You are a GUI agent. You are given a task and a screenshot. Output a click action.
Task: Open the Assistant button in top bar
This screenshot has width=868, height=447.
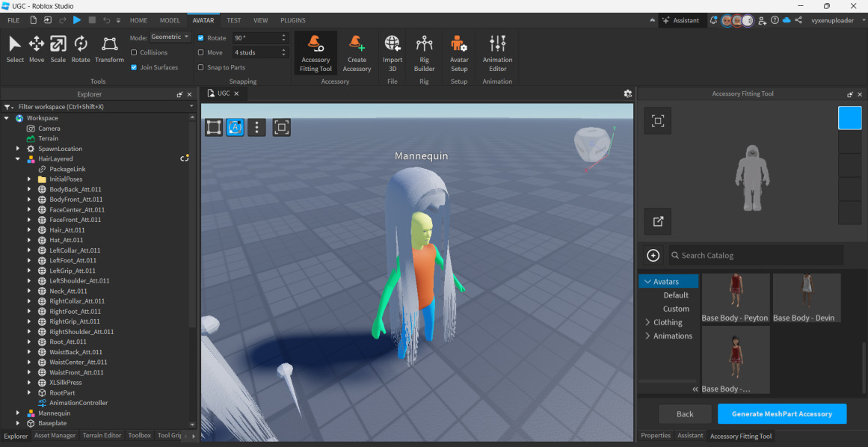pyautogui.click(x=681, y=20)
